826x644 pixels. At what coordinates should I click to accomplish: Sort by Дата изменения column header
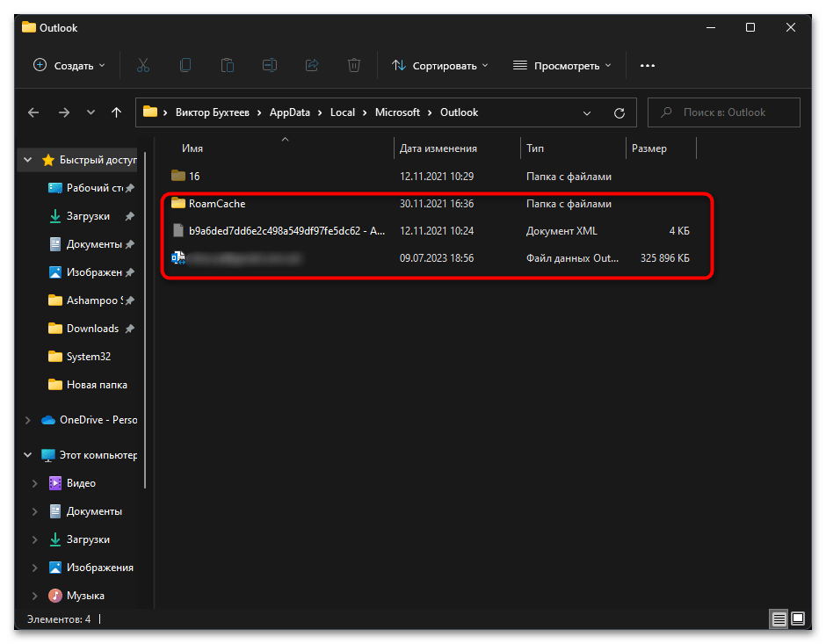[457, 148]
